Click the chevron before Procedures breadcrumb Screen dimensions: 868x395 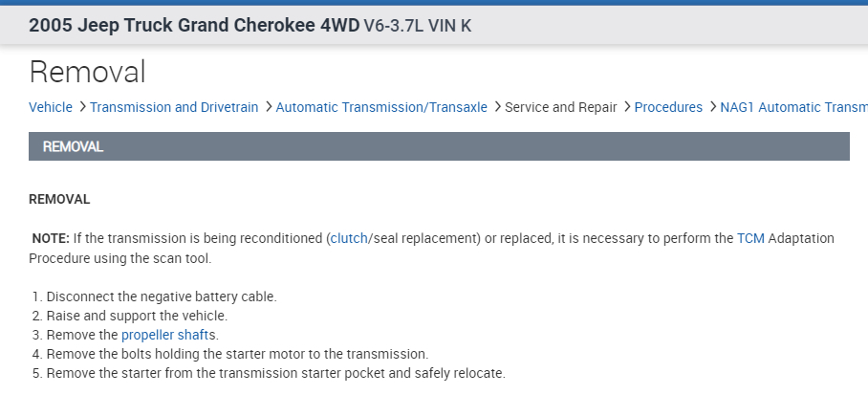click(x=626, y=107)
